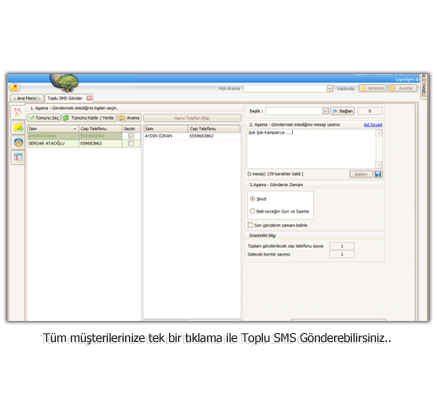This screenshot has height=418, width=437.
Task: Switch to the Ana Menü tab
Action: click(x=27, y=98)
